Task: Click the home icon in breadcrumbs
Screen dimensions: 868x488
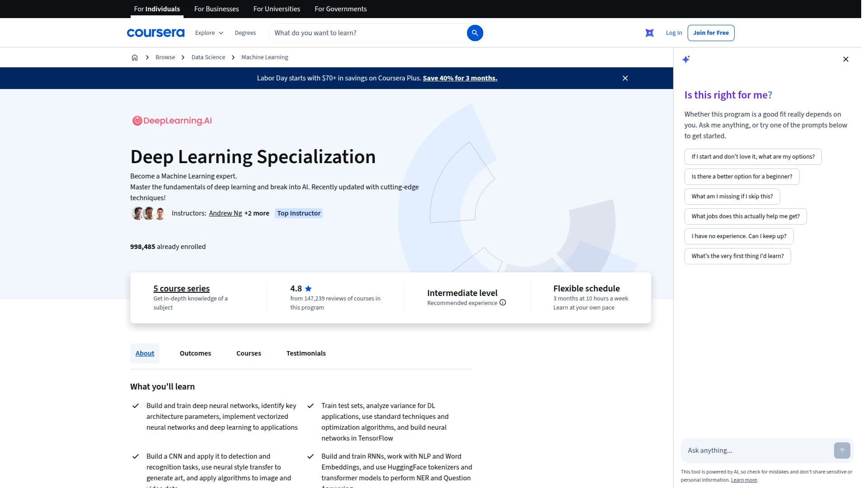Action: coord(135,57)
